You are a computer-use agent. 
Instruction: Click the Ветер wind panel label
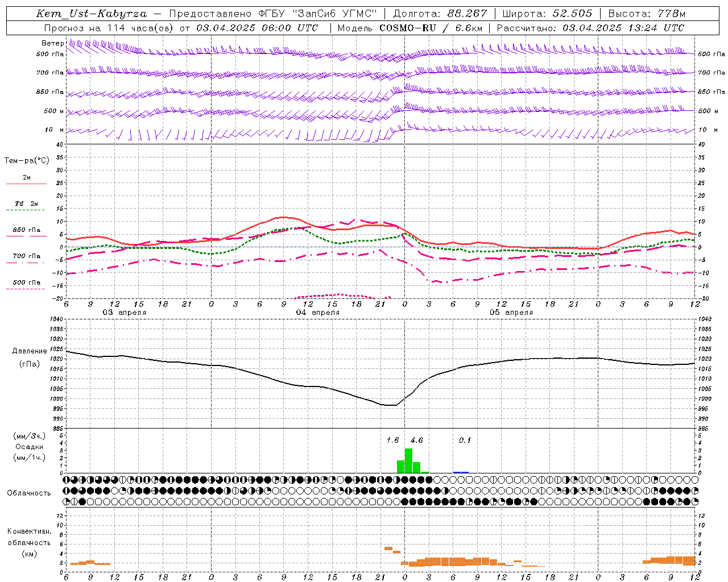[x=52, y=43]
